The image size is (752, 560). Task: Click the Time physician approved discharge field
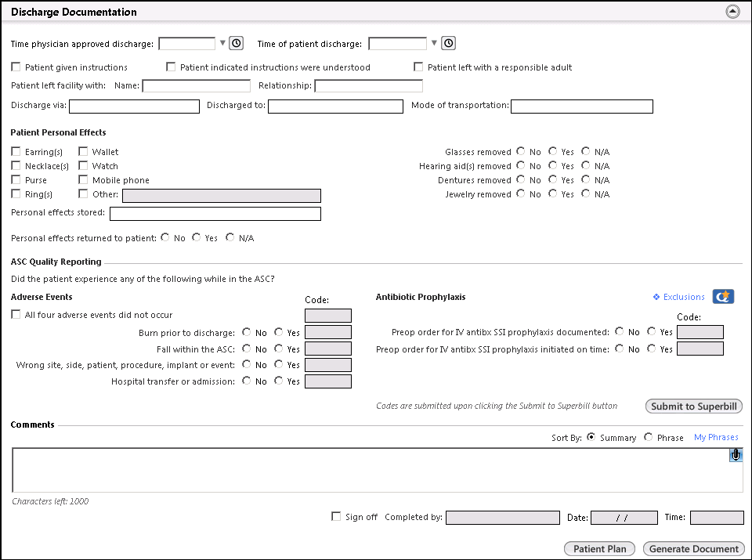click(187, 44)
